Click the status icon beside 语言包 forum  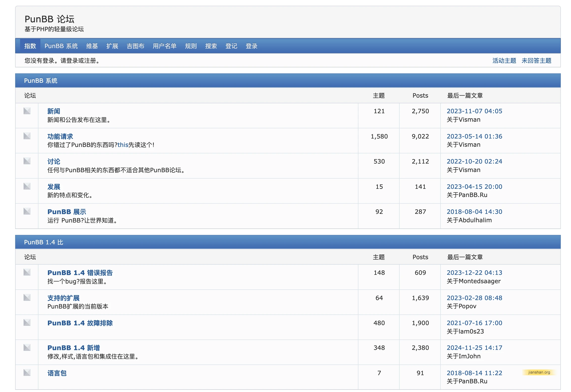tap(27, 372)
